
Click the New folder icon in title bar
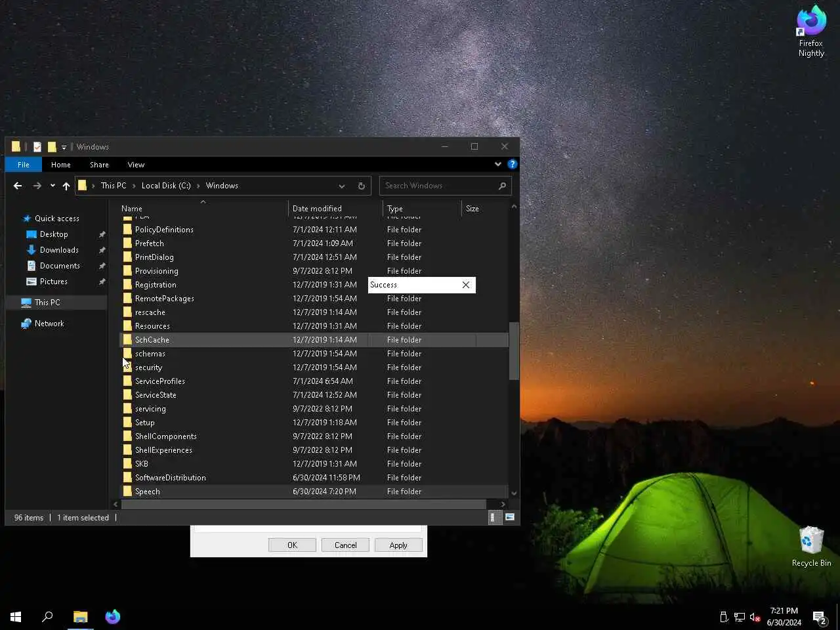coord(52,147)
